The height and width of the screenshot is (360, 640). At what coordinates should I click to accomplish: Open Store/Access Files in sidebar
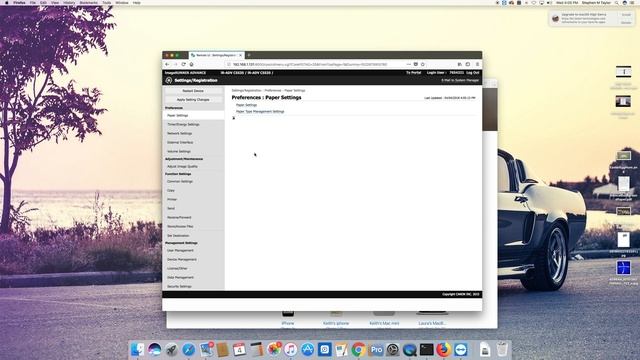180,227
